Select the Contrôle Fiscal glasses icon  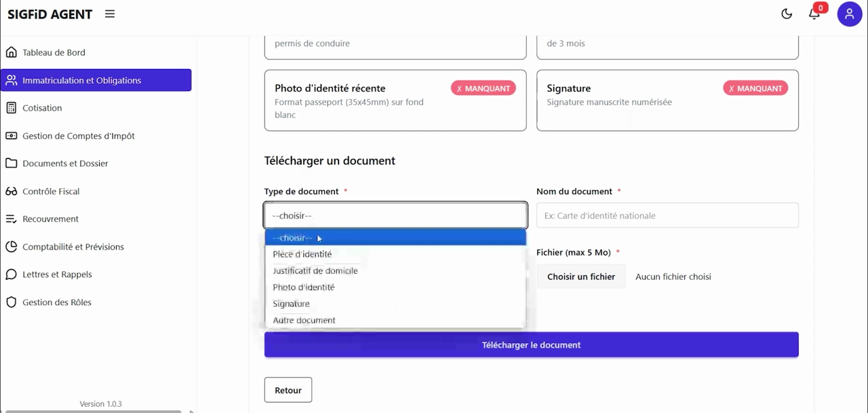pyautogui.click(x=12, y=191)
